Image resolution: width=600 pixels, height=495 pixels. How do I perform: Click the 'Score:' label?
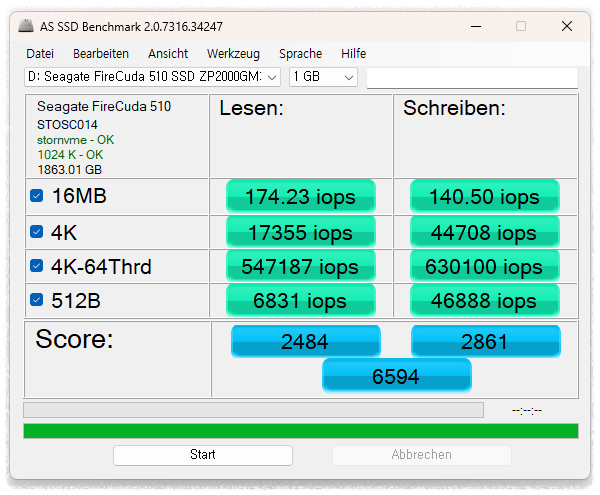pos(75,339)
